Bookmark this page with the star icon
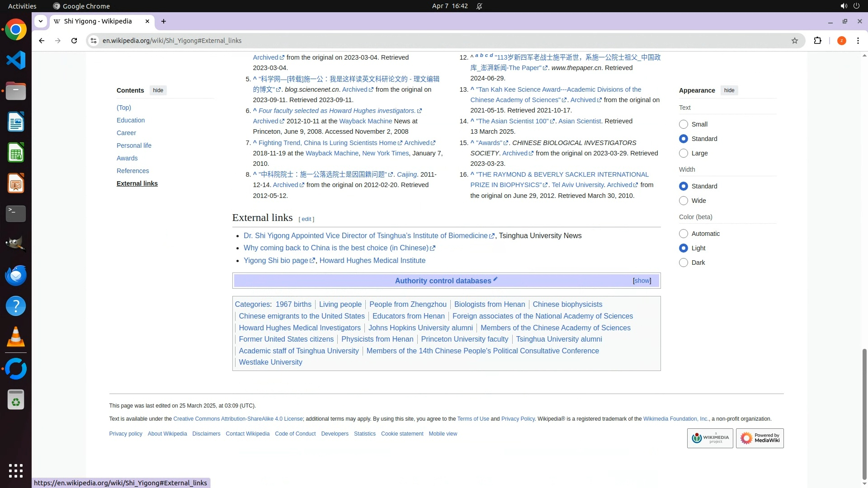The image size is (868, 488). coord(794,41)
